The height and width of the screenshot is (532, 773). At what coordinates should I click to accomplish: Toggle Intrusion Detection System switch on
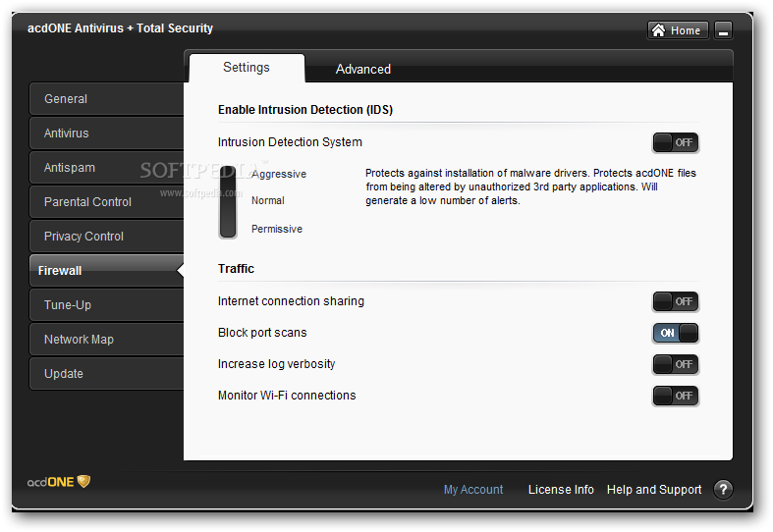[676, 143]
